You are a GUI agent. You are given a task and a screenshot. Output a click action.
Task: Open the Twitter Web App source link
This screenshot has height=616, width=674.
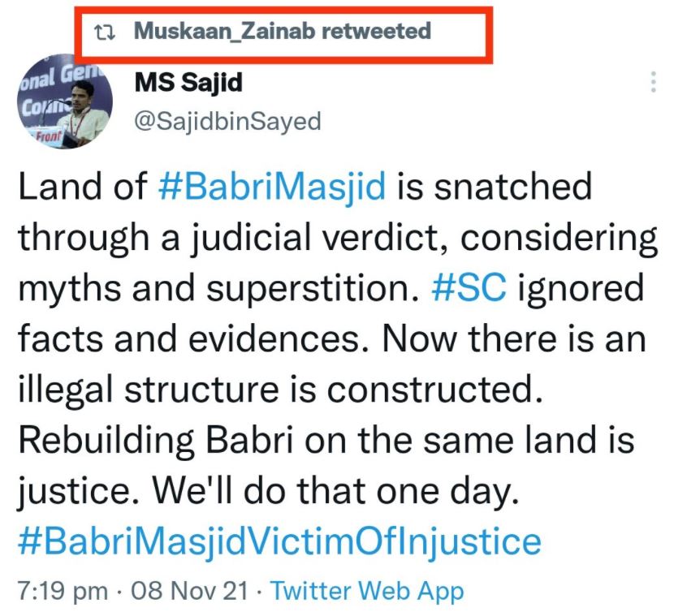[366, 591]
